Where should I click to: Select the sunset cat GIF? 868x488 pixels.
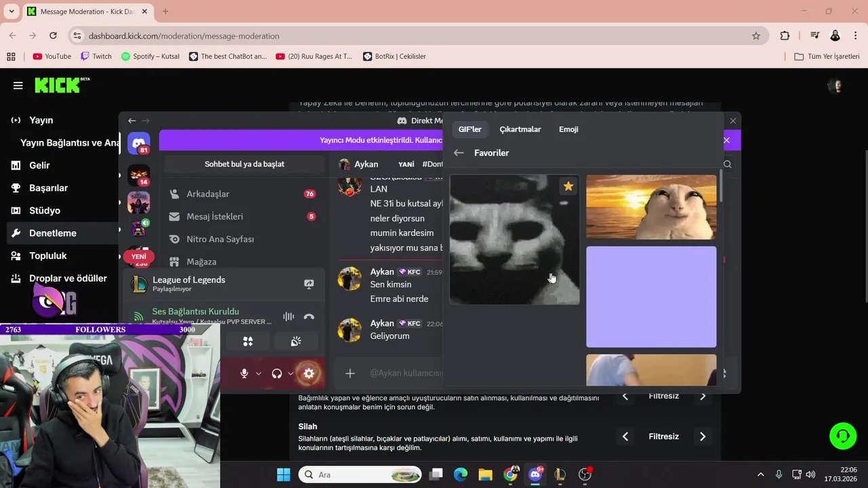point(651,207)
